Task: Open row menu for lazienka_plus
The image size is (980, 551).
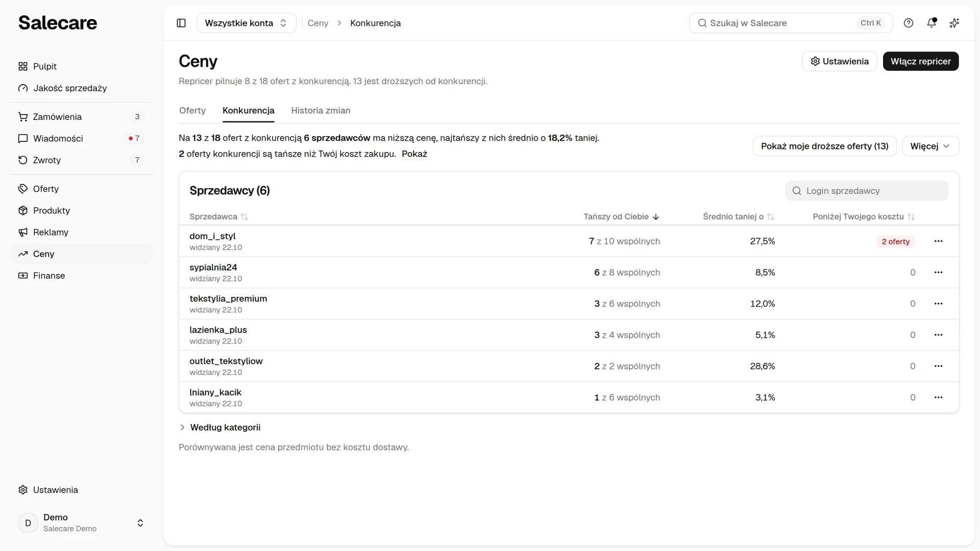Action: (938, 335)
